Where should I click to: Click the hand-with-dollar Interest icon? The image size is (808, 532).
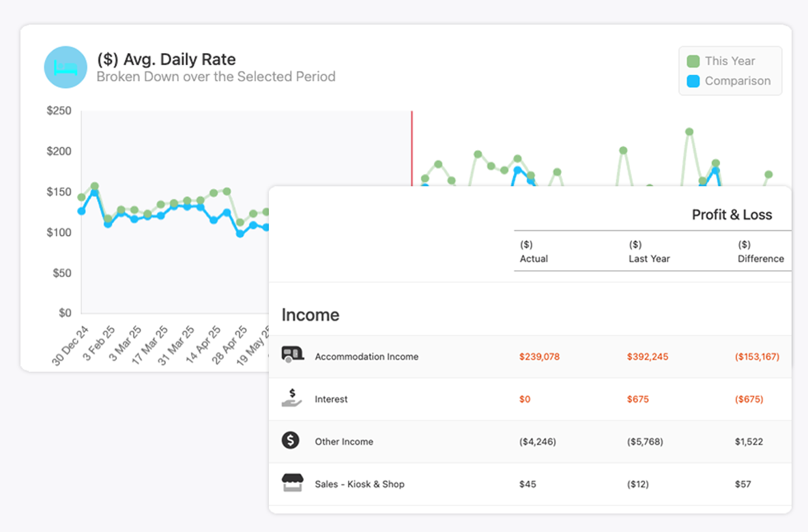pos(291,398)
